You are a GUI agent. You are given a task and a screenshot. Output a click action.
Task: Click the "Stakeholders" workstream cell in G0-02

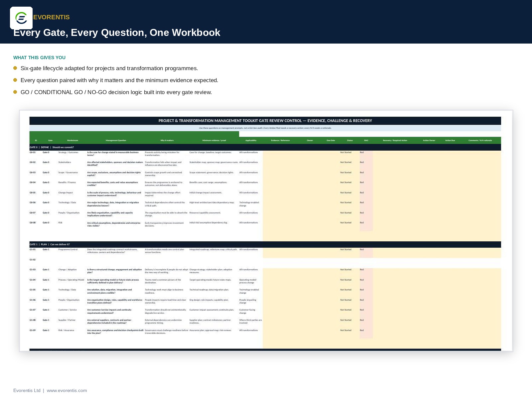pos(65,162)
